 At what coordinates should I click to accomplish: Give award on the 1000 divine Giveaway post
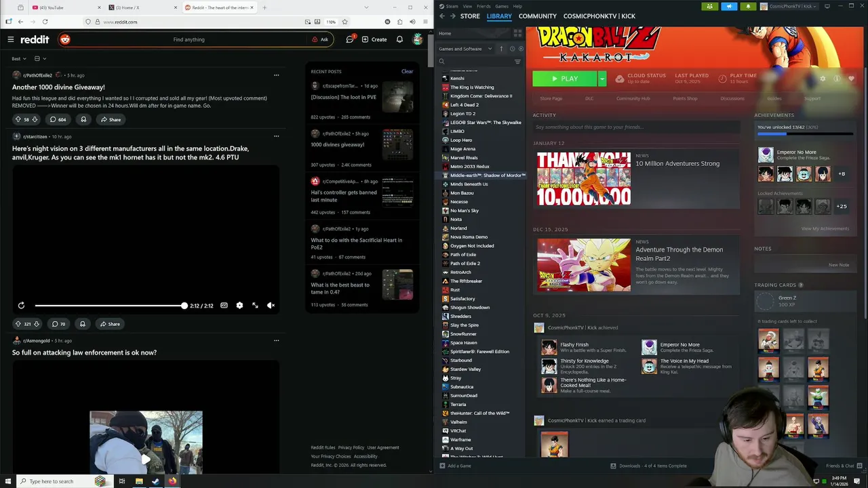(83, 119)
